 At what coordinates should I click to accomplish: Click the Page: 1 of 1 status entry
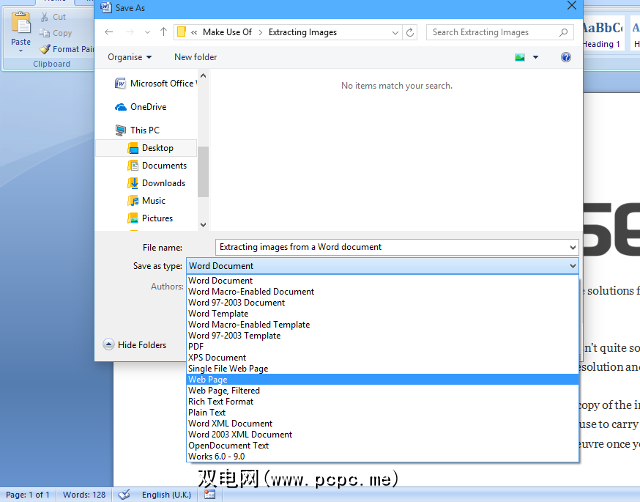click(28, 495)
